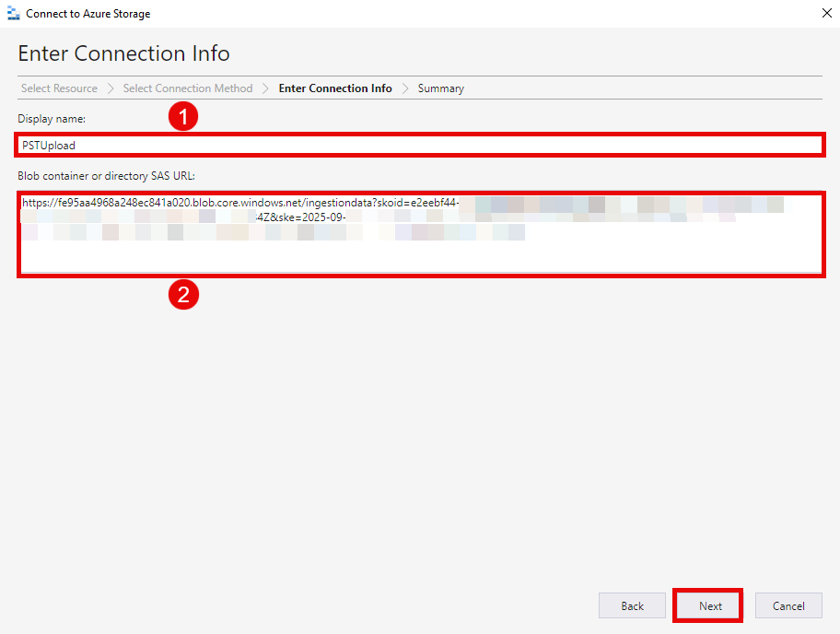This screenshot has height=634, width=840.
Task: Click the red circle marker numbered 1
Action: pyautogui.click(x=183, y=117)
